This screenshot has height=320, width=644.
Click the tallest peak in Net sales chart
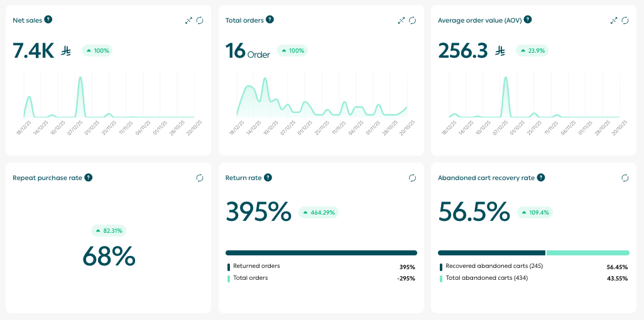[x=80, y=79]
